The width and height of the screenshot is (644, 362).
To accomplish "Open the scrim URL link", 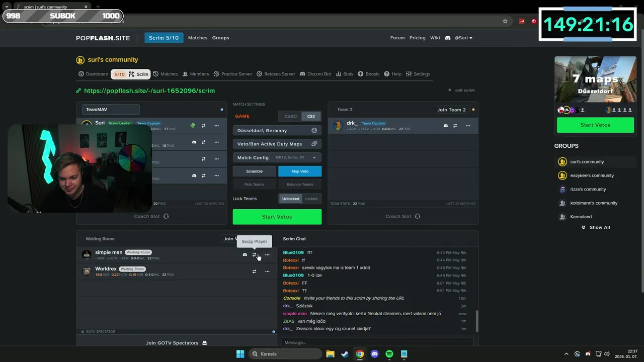I will point(149,91).
